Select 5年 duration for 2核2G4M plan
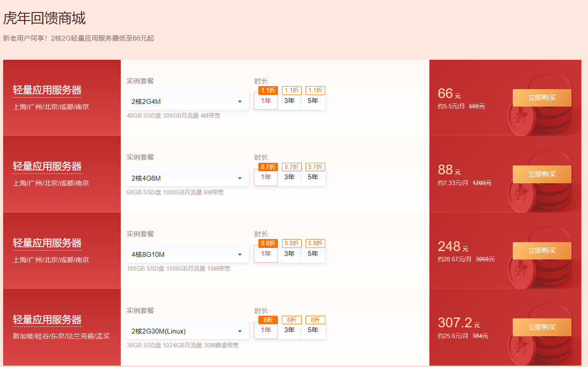 coord(313,101)
